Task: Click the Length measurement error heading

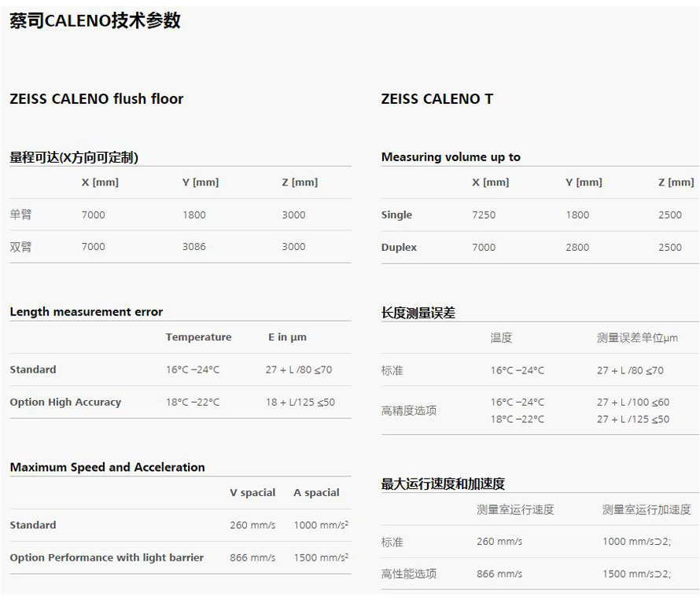Action: [x=87, y=312]
